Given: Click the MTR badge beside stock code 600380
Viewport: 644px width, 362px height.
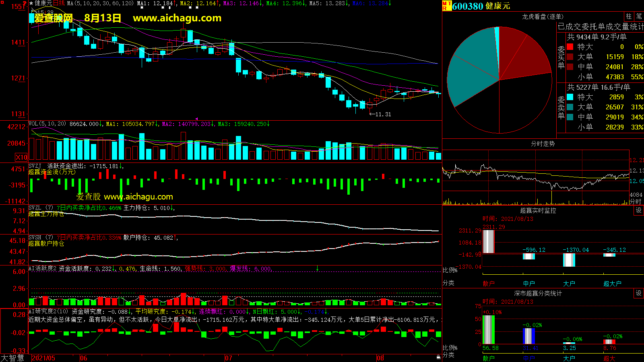Looking at the screenshot, I should tap(446, 6).
